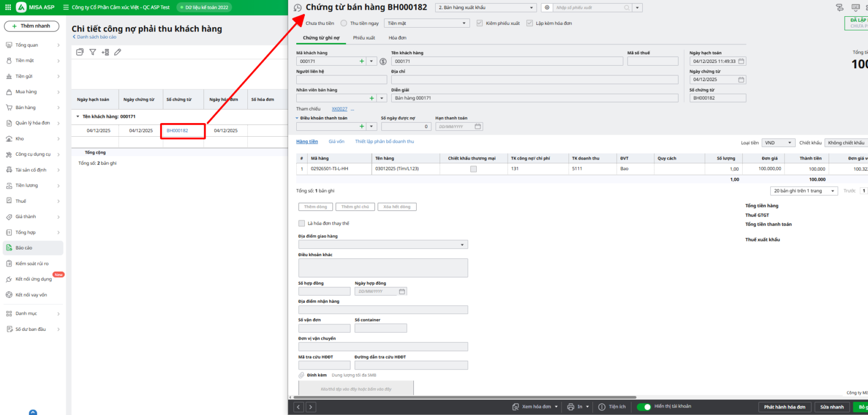The height and width of the screenshot is (415, 868).
Task: Go to next voucher with right arrow
Action: point(311,407)
